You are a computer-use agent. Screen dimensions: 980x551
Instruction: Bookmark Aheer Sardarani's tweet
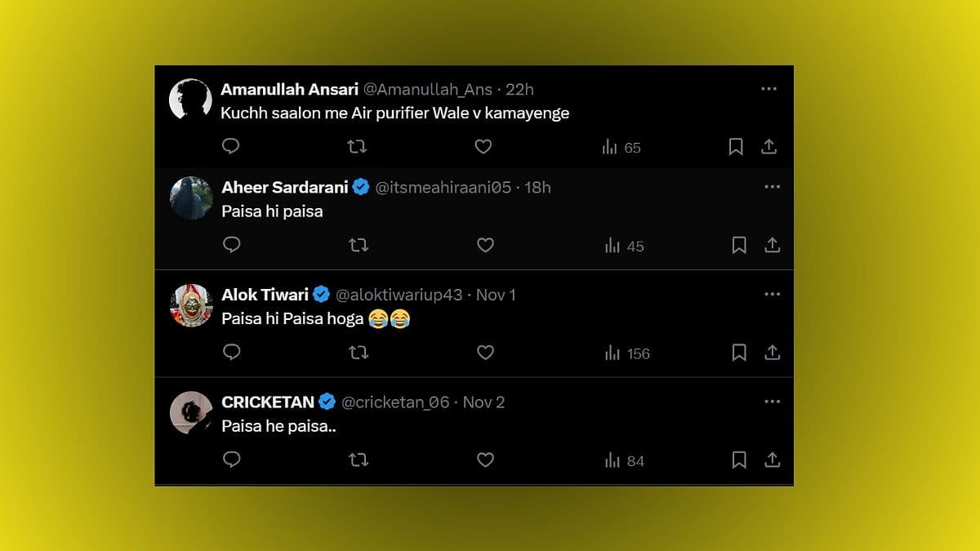tap(739, 245)
